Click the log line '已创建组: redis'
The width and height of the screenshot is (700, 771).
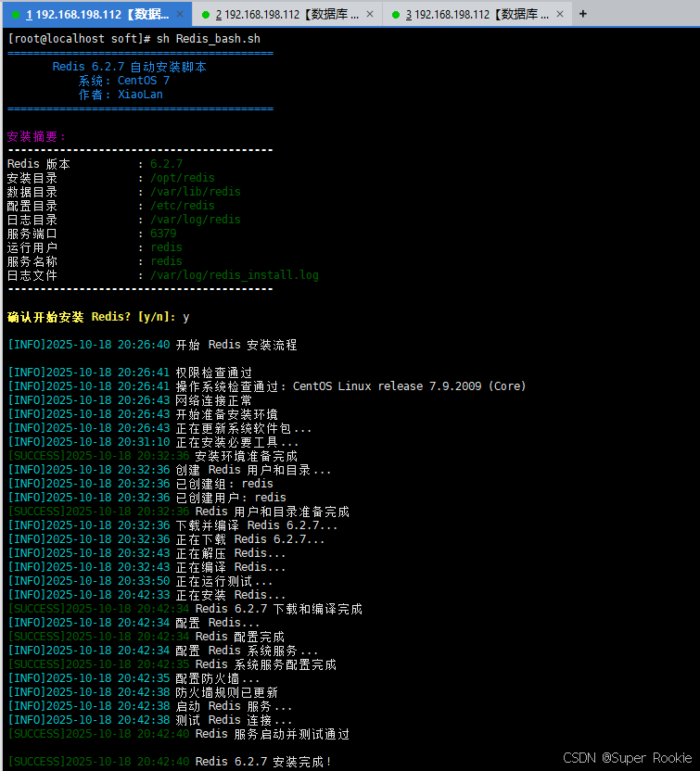click(224, 484)
